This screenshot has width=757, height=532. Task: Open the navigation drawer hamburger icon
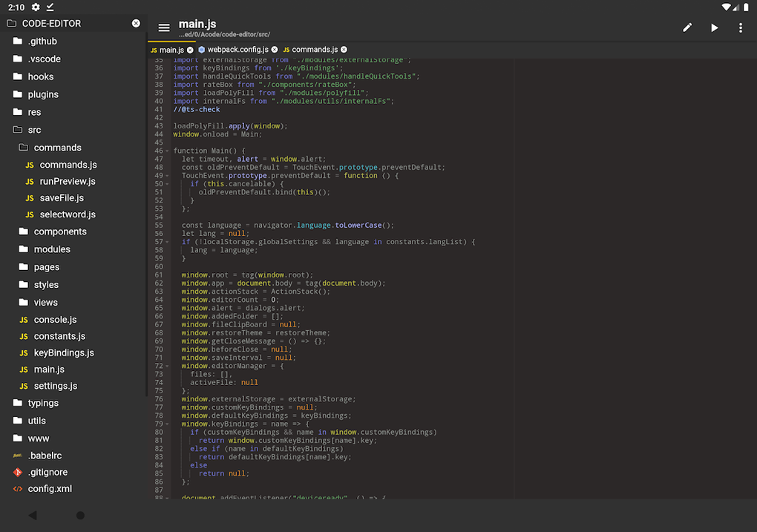click(163, 27)
